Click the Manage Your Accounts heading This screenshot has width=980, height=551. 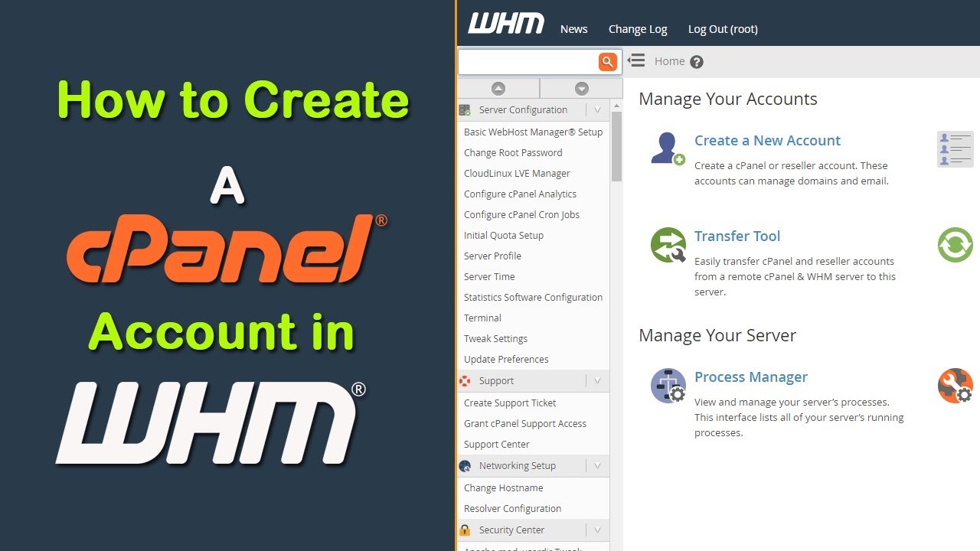click(x=728, y=99)
